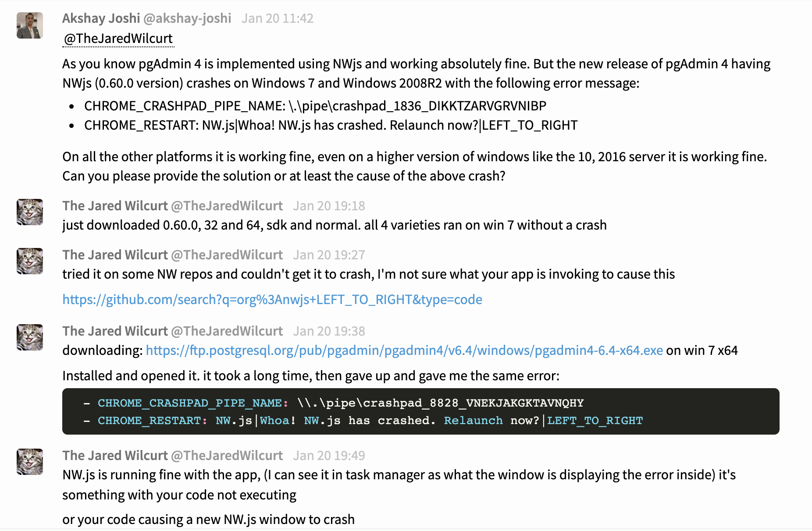Click the cat avatar on the 19:49 message
The image size is (812, 531).
tap(30, 462)
